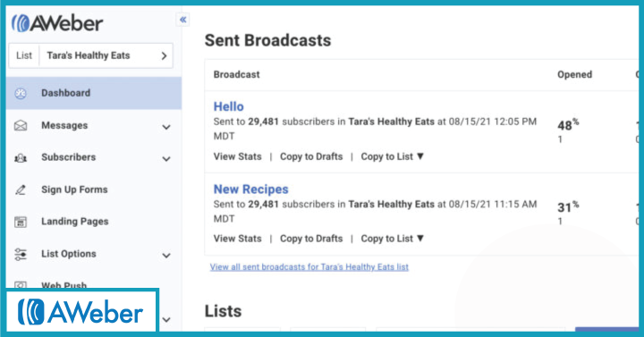Open the Hello broadcast title link

click(228, 106)
